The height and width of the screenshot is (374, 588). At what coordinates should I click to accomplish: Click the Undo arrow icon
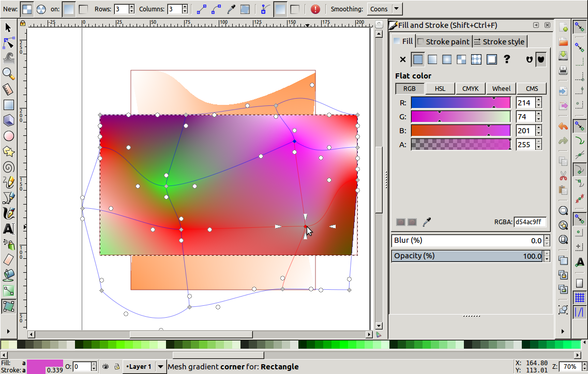click(563, 126)
